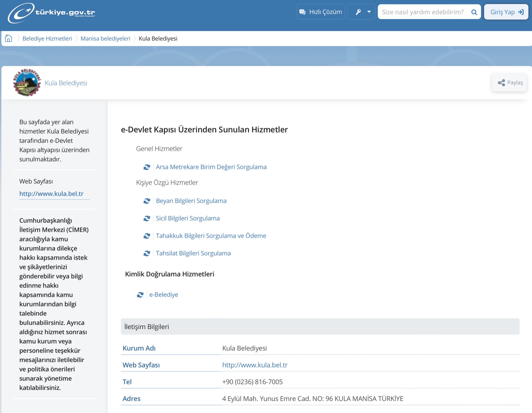Screen dimensions: 532x413
Task: Open Web Sayfası link in contact table
Action: click(255, 365)
